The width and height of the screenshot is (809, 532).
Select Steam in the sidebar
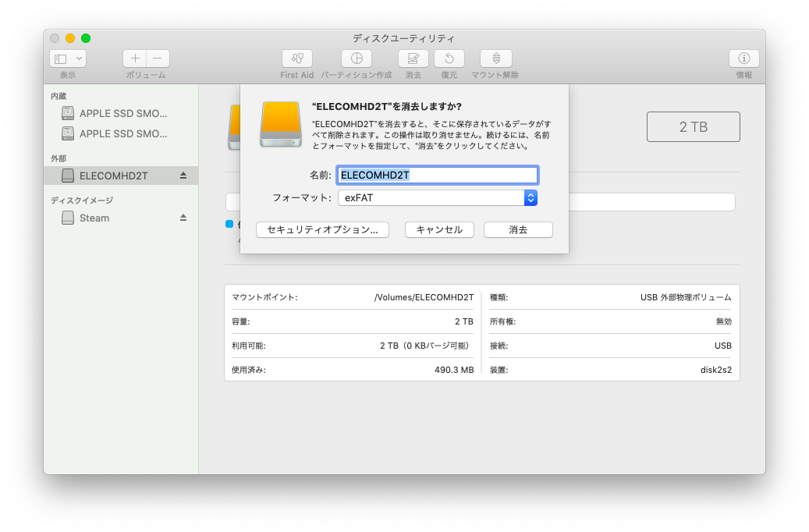coord(94,218)
